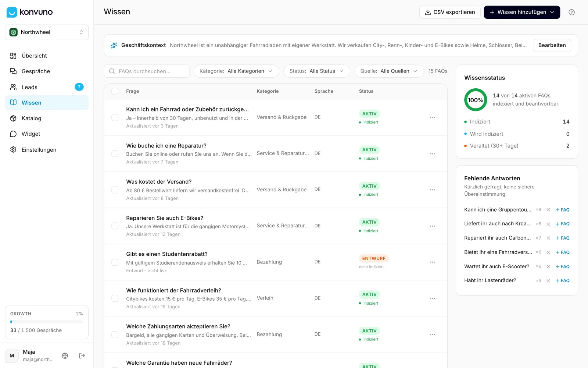Dismiss 'Kann ich eine Gruppentou...' missing answer

pyautogui.click(x=548, y=210)
